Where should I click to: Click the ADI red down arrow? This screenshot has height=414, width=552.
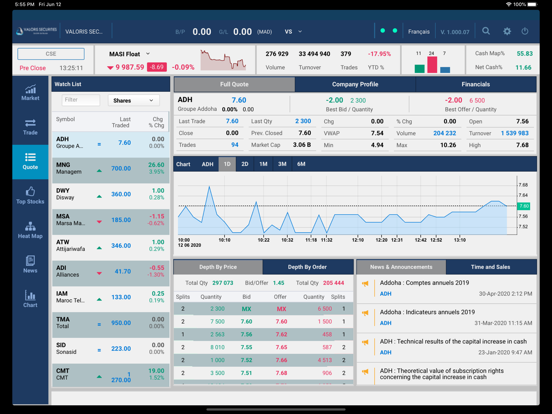pos(99,273)
